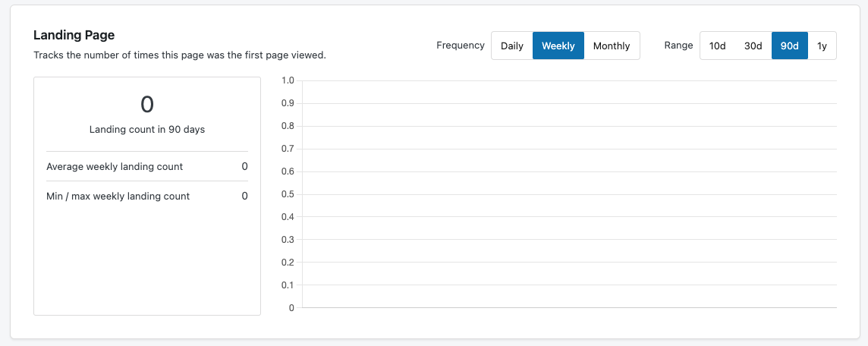
Task: Set frequency to Monthly
Action: click(612, 46)
